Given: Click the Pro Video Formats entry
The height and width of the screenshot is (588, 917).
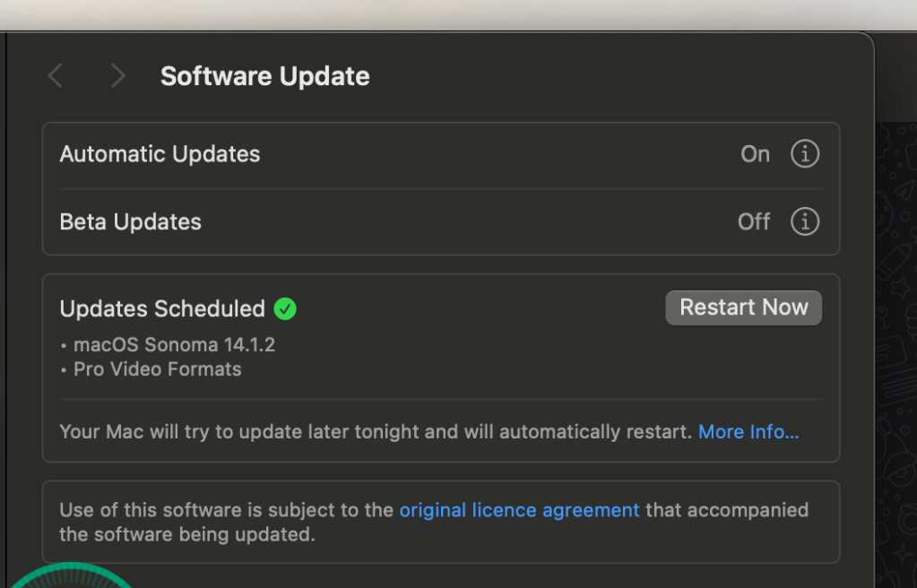Looking at the screenshot, I should tap(158, 369).
